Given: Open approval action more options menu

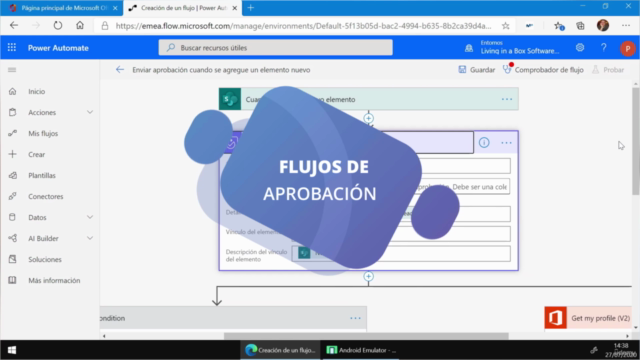Looking at the screenshot, I should pos(506,142).
